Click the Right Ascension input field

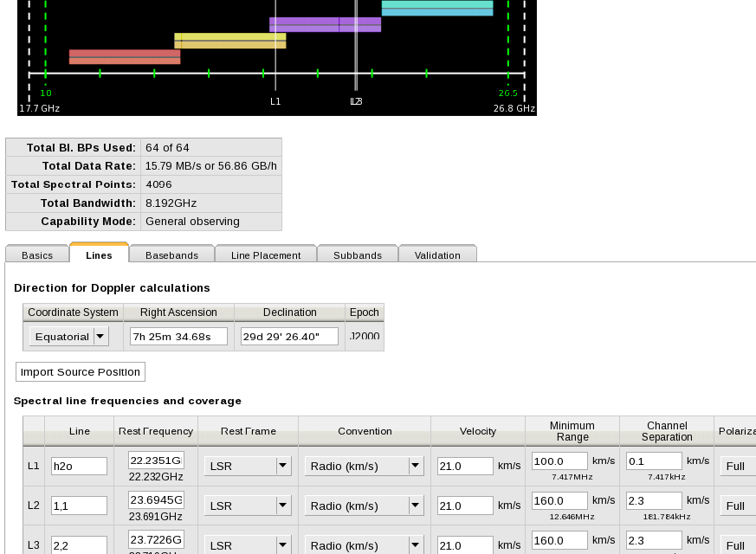pyautogui.click(x=178, y=337)
